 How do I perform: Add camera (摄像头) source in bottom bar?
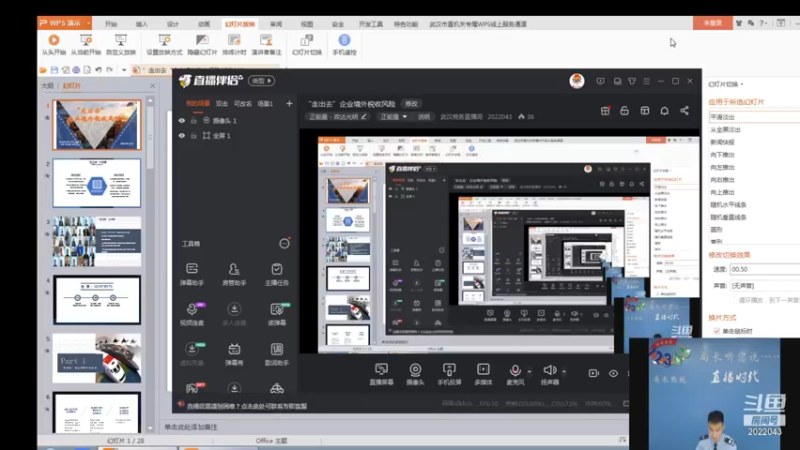(415, 374)
